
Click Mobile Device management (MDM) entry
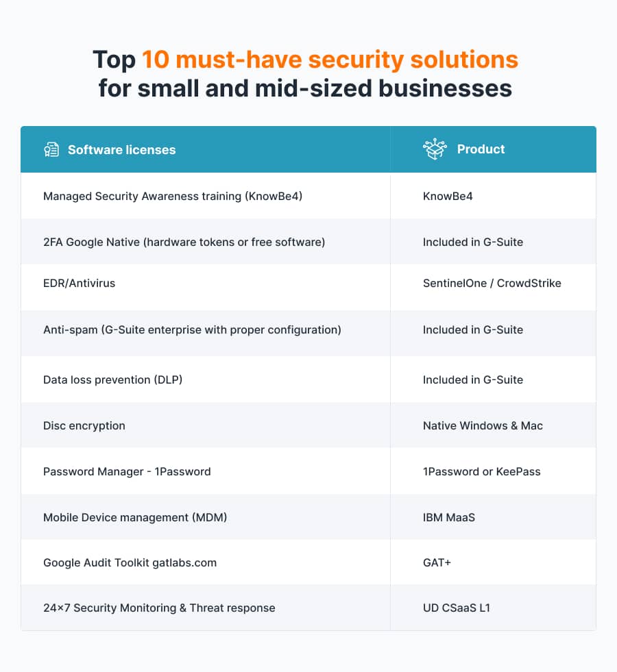pos(135,517)
